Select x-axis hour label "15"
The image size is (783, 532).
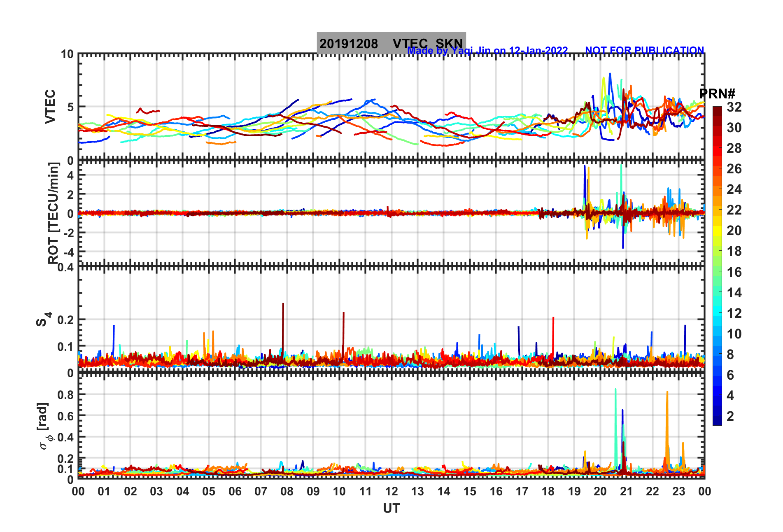tap(470, 492)
